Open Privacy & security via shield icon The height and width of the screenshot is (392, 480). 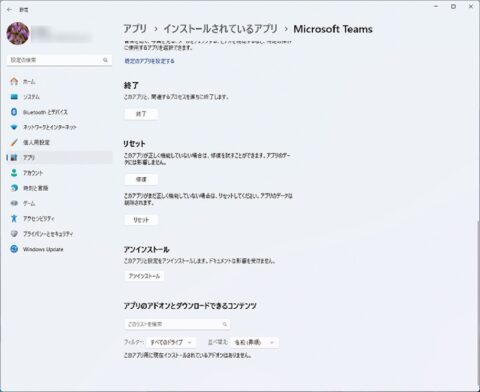tap(14, 234)
